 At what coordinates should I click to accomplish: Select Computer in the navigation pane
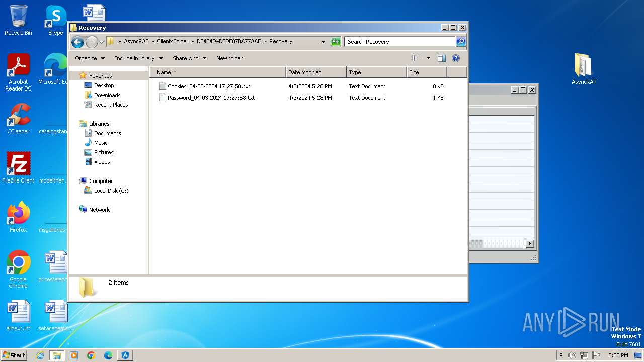(x=101, y=181)
